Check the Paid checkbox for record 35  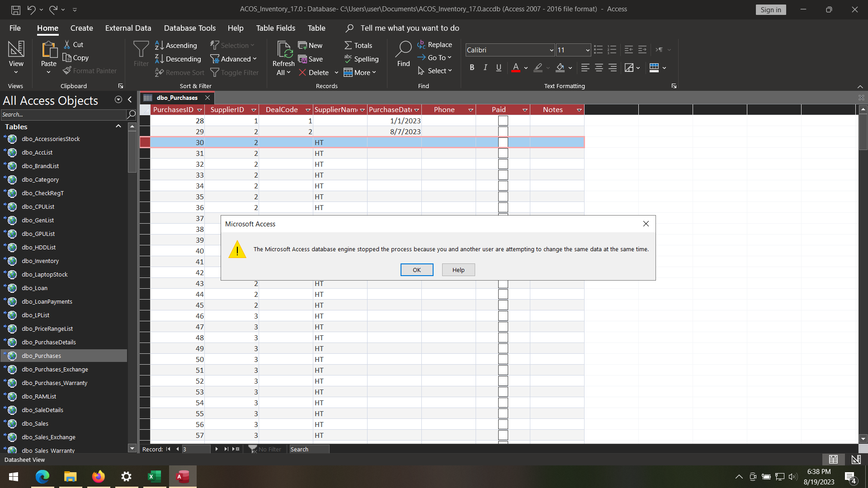503,196
